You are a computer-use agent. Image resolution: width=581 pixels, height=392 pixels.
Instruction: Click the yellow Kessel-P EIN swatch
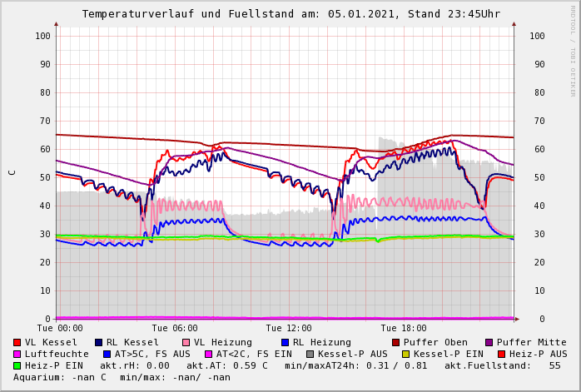click(406, 354)
